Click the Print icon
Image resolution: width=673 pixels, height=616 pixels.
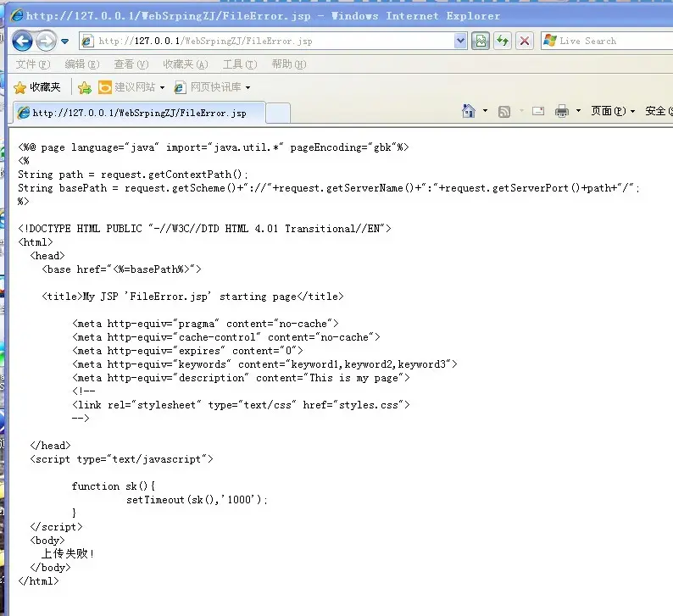click(x=561, y=112)
